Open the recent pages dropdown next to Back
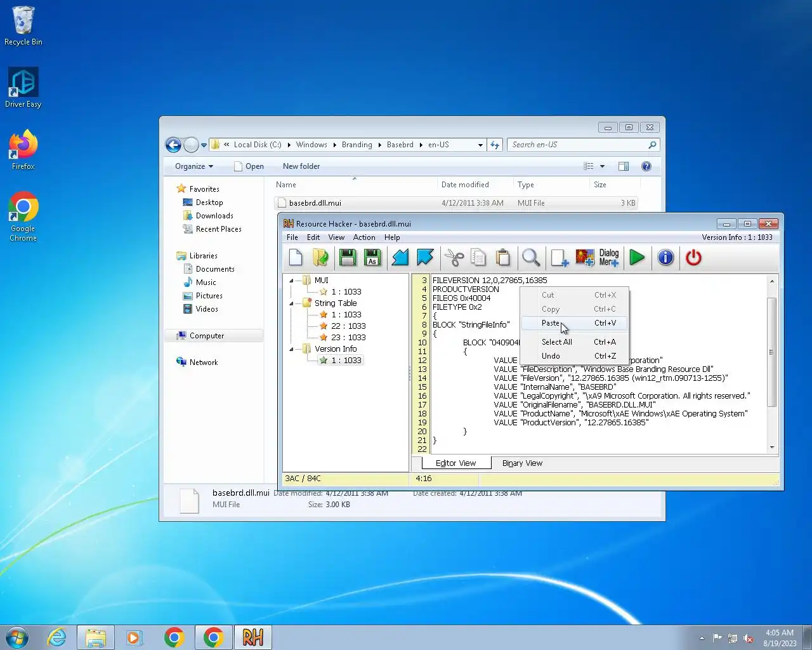This screenshot has height=650, width=812. coord(204,145)
